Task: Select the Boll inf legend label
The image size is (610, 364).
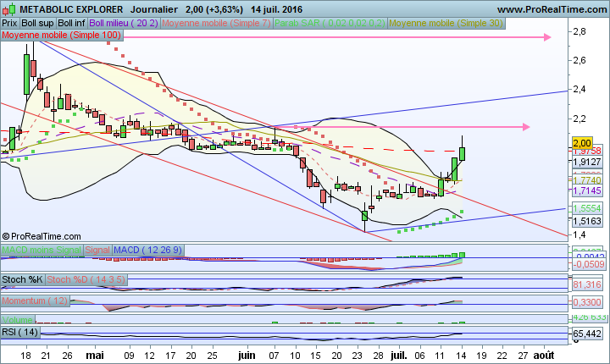Action: pos(71,24)
